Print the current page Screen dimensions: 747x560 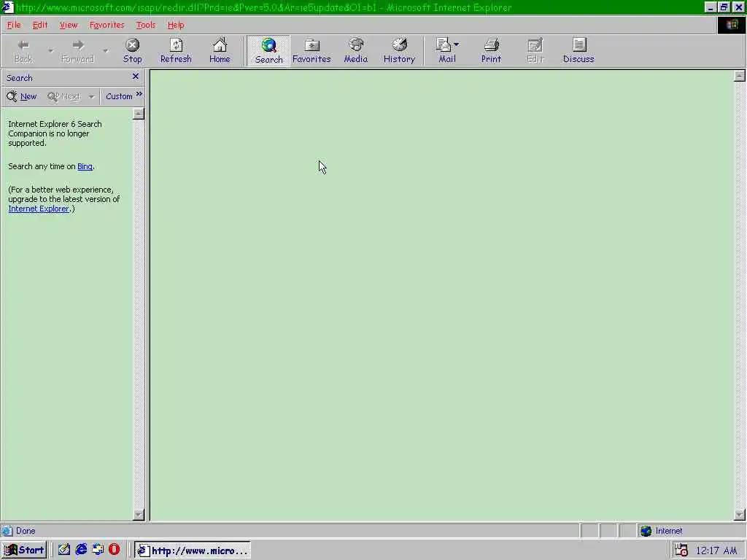(491, 51)
